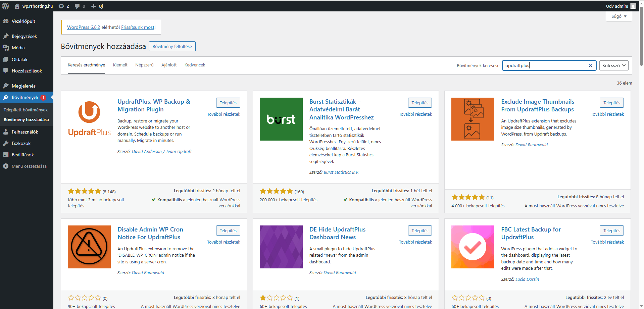This screenshot has height=309, width=644.
Task: Open Felhasználók via the users icon
Action: pyautogui.click(x=6, y=132)
